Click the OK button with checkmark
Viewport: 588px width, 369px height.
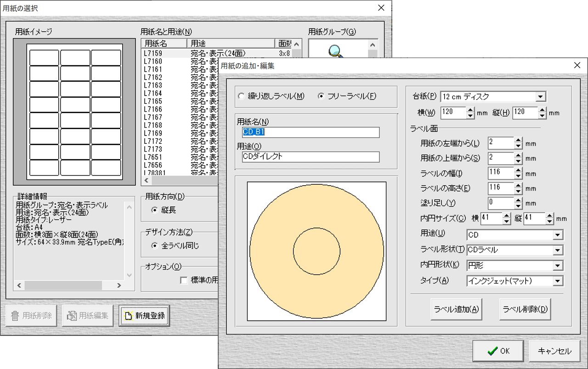point(498,351)
